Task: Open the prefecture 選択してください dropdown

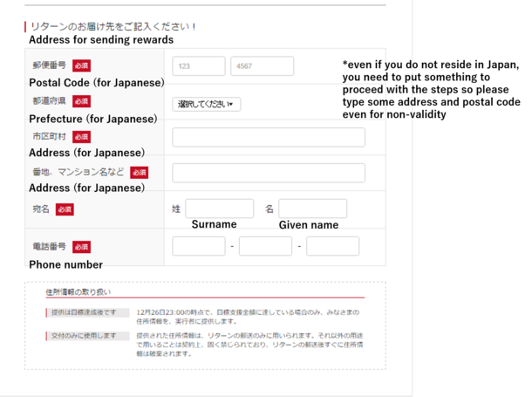Action: pos(207,104)
